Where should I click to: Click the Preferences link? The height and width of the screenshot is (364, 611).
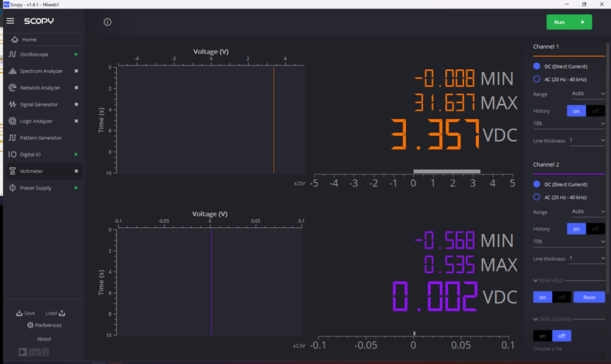click(x=48, y=325)
